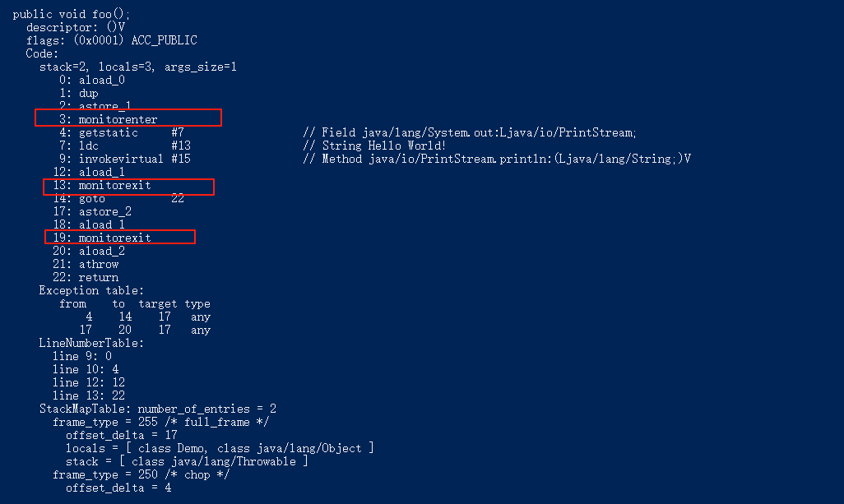Click the line 13: 22 entry
844x504 pixels.
[89, 395]
